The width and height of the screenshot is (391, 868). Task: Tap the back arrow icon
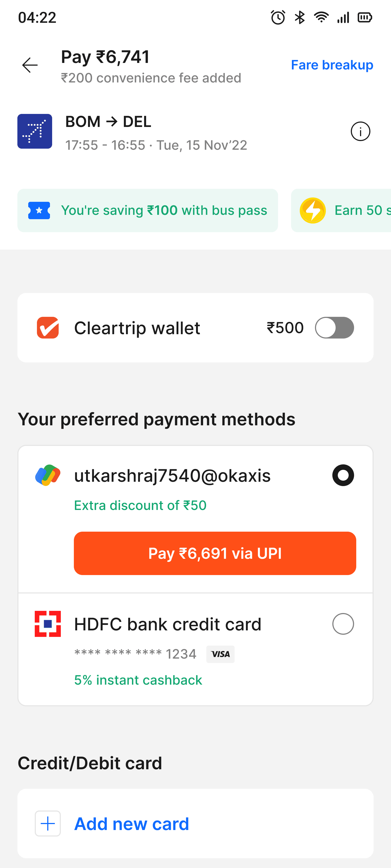(30, 65)
